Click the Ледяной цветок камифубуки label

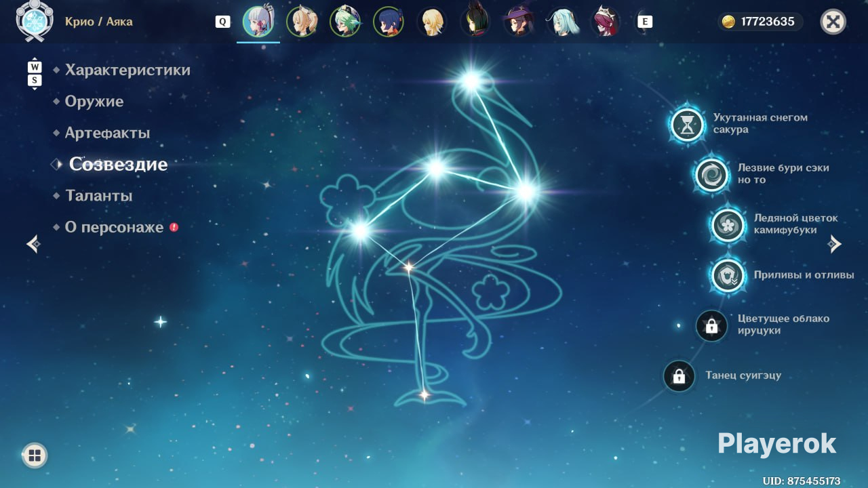[x=796, y=224]
